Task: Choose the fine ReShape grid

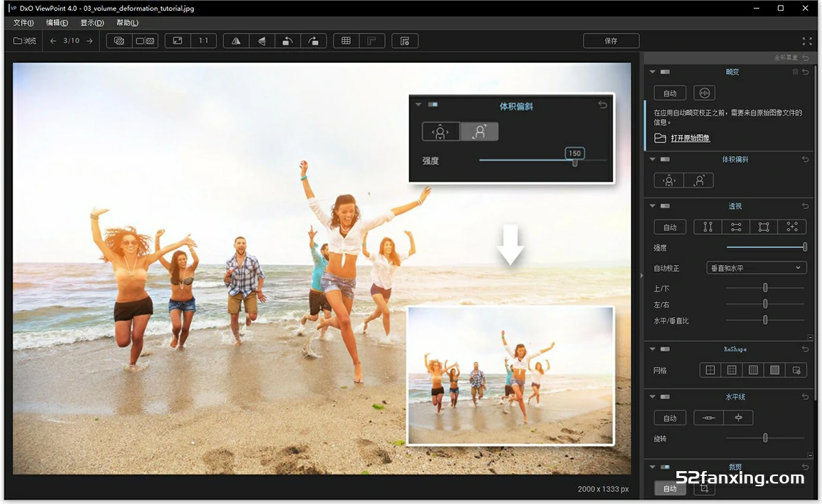Action: pos(753,370)
